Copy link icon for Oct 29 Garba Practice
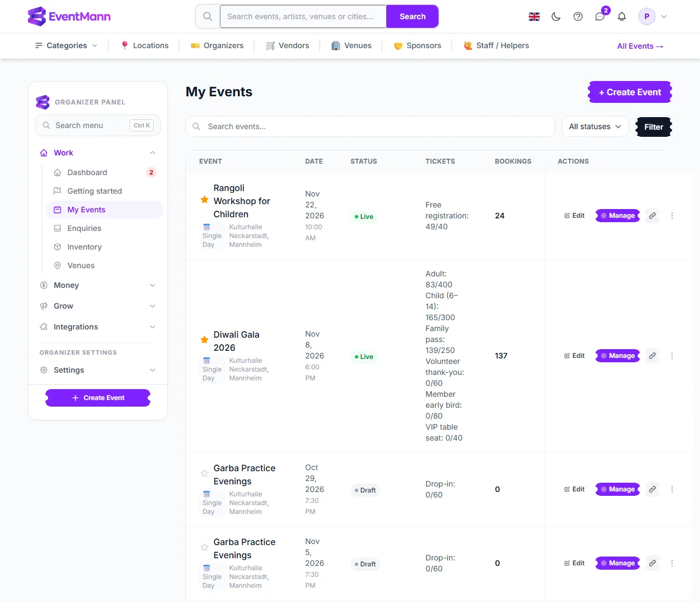Screen dimensions: 700x602 point(652,489)
